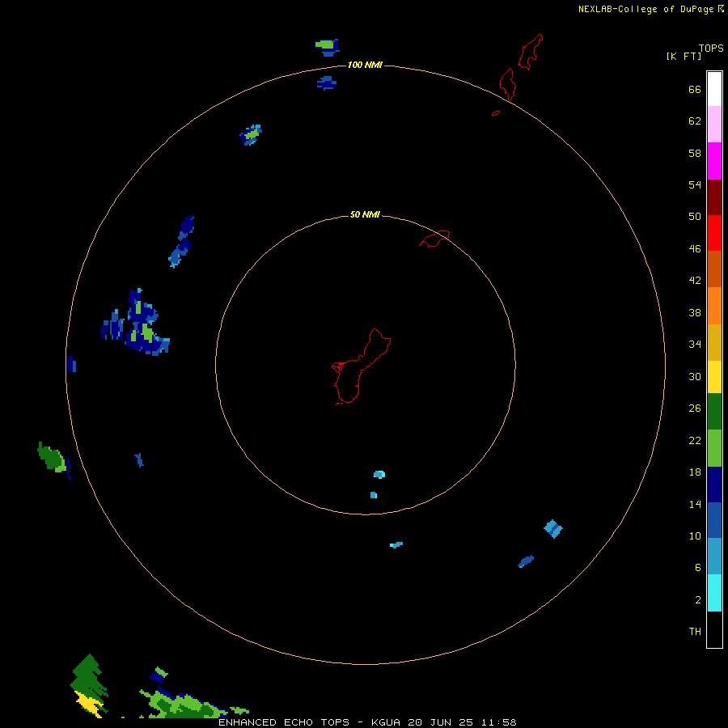728x728 pixels.
Task: Click the Rota island outline on the 50 NMI ring
Action: click(x=434, y=239)
